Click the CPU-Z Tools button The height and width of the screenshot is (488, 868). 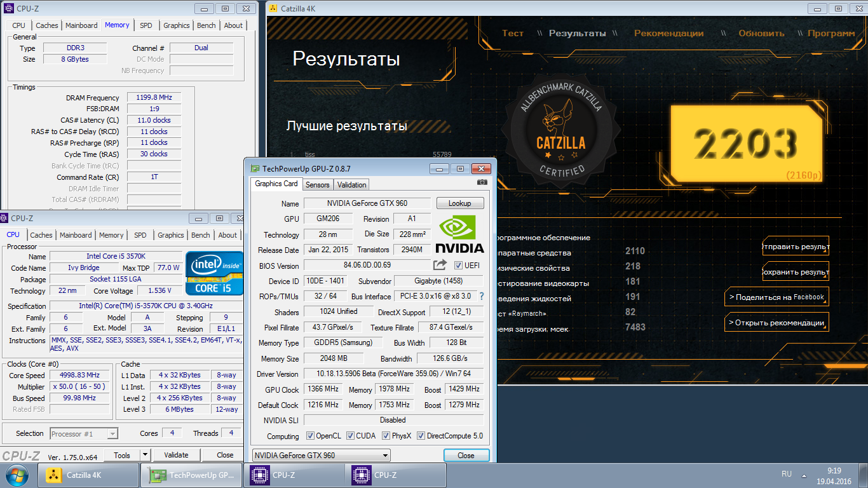pyautogui.click(x=122, y=455)
